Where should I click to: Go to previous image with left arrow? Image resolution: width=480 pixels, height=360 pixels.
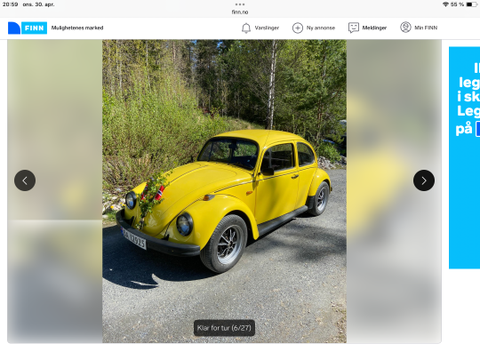(x=25, y=180)
